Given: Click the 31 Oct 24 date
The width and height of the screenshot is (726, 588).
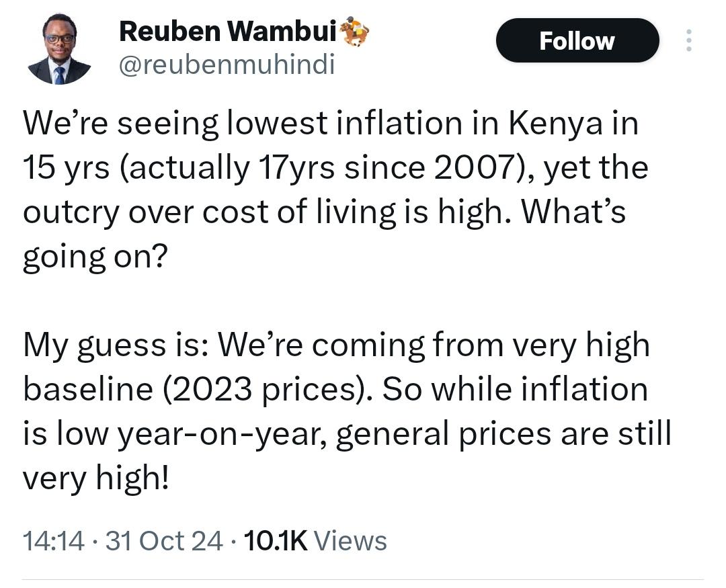Looking at the screenshot, I should pyautogui.click(x=165, y=541).
